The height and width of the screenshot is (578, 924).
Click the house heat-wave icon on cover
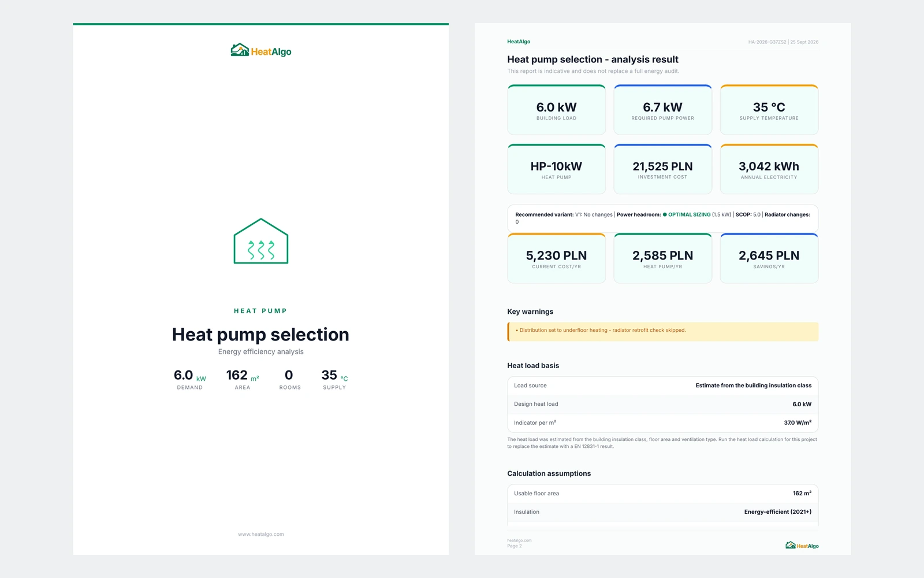(261, 241)
